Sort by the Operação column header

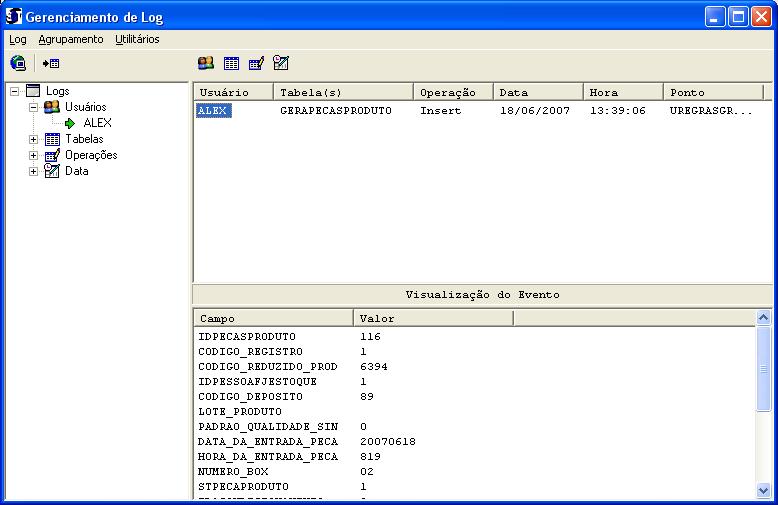pos(452,92)
